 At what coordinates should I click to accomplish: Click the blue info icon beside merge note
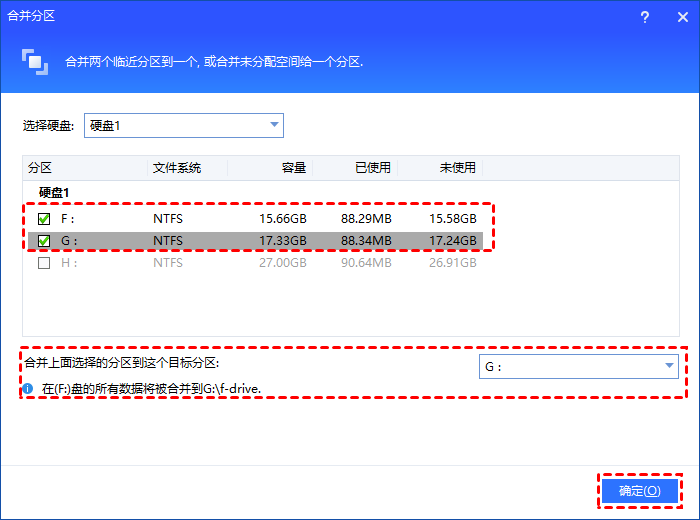click(x=28, y=389)
